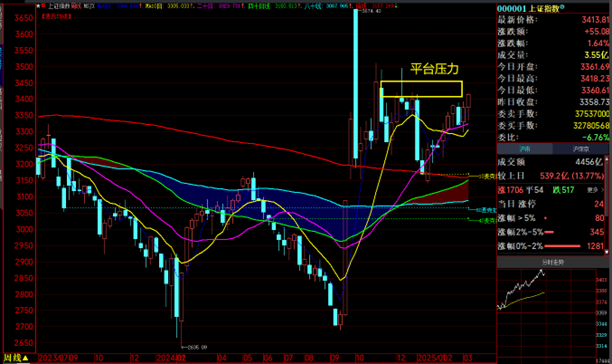Click the 2024/02 date on time axis
Image resolution: width=612 pixels, height=364 pixels.
pyautogui.click(x=171, y=358)
